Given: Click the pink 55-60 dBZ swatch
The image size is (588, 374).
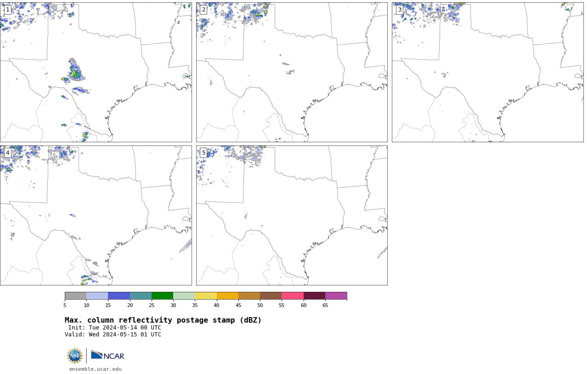Looking at the screenshot, I should click(x=293, y=296).
